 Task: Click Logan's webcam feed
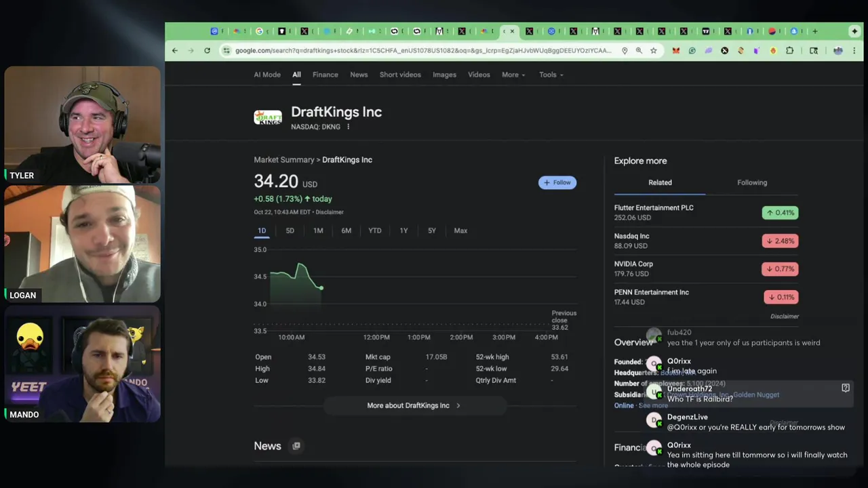click(x=83, y=244)
